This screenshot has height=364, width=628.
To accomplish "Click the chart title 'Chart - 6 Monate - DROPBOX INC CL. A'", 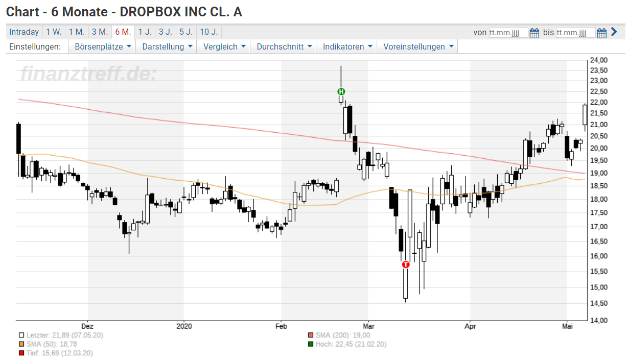I will pos(124,12).
